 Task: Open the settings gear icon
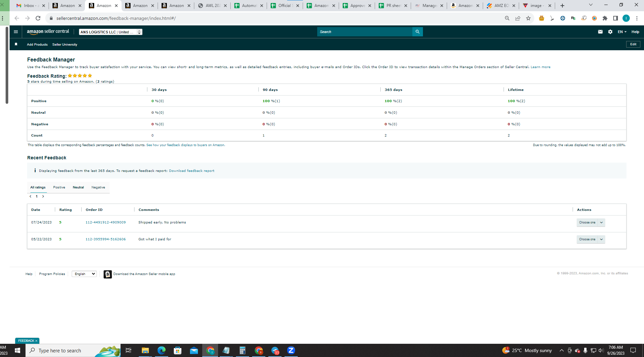pos(610,32)
